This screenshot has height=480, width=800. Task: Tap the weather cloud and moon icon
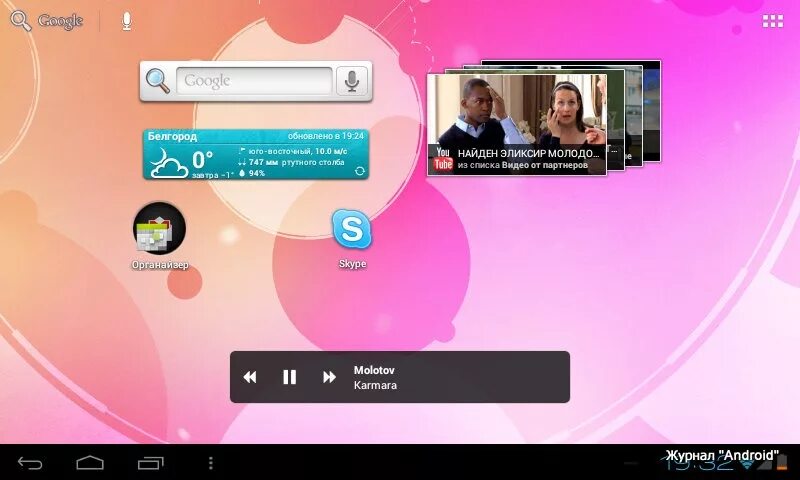(169, 163)
